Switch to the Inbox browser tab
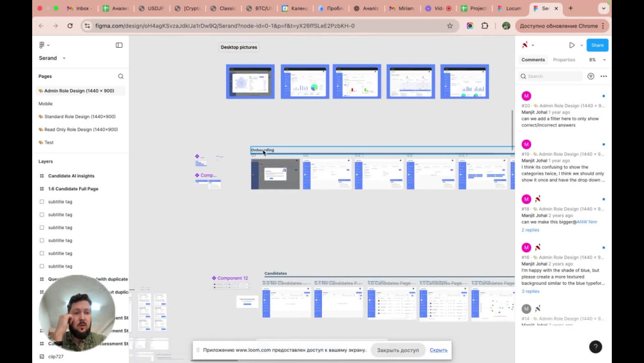Viewport: 644px width, 363px height. click(x=80, y=8)
